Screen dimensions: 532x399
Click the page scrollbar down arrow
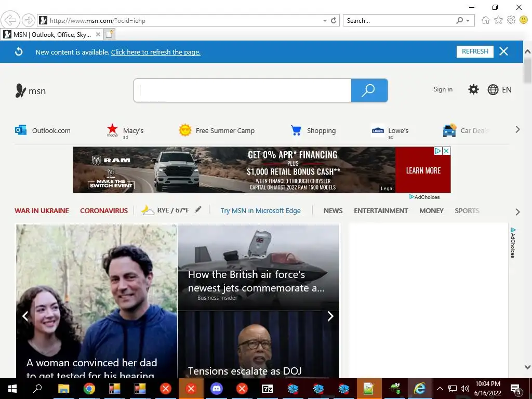coord(527,367)
